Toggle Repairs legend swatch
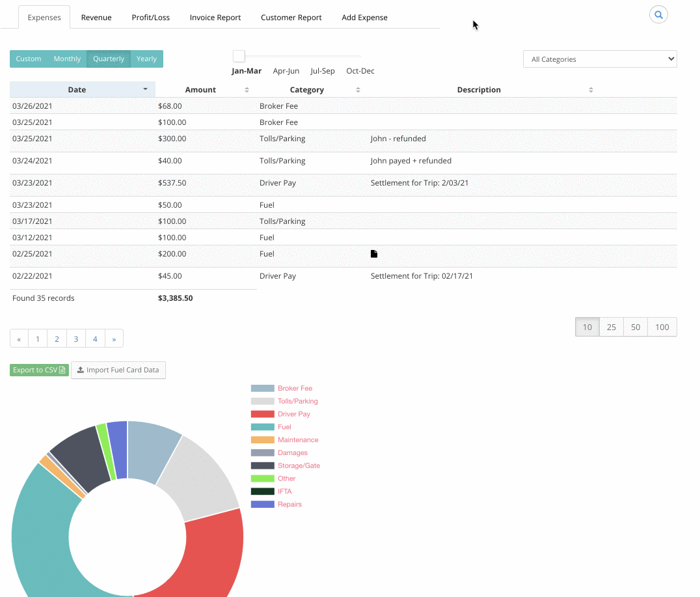700x597 pixels. 263,505
